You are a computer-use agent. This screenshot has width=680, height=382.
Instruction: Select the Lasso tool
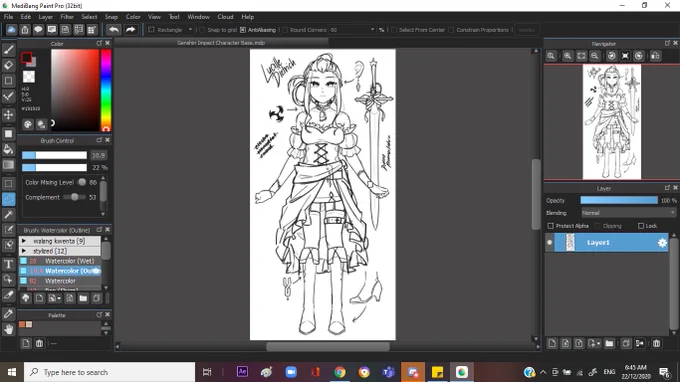tap(8, 199)
